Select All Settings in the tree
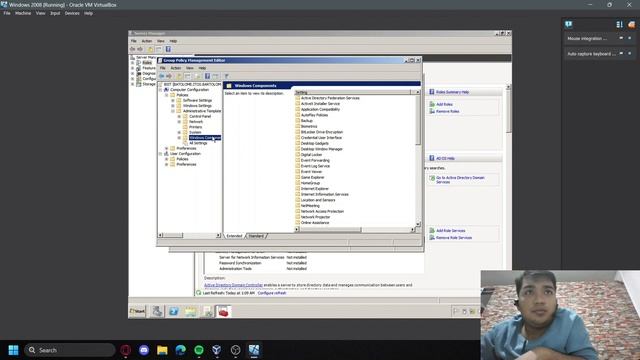Viewport: 640px width, 360px height. point(198,143)
